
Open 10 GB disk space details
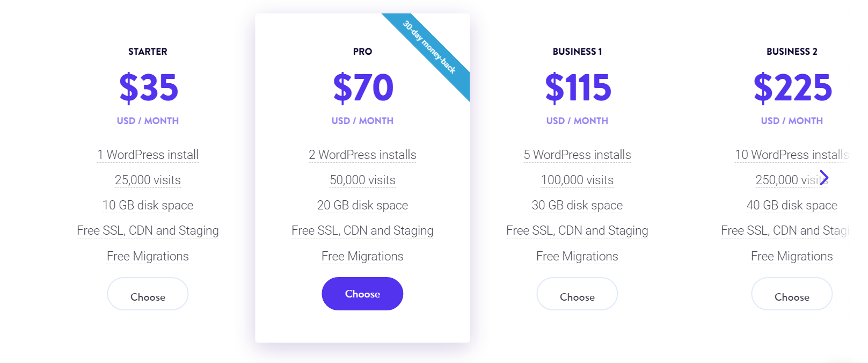point(148,205)
